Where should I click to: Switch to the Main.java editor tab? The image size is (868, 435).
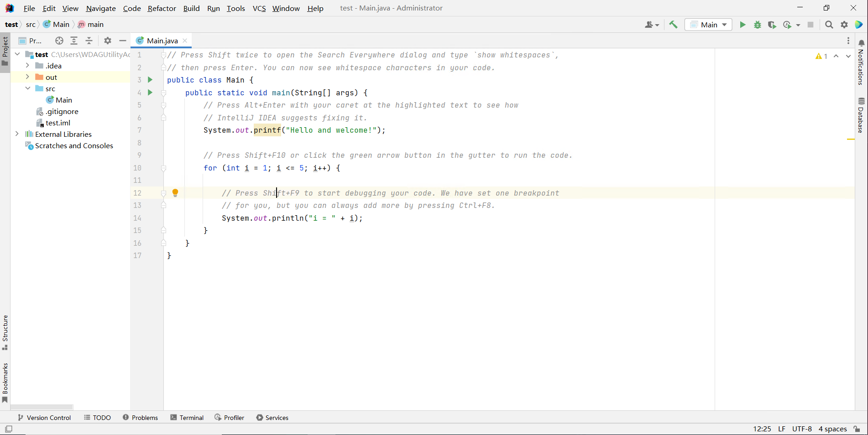[x=162, y=41]
